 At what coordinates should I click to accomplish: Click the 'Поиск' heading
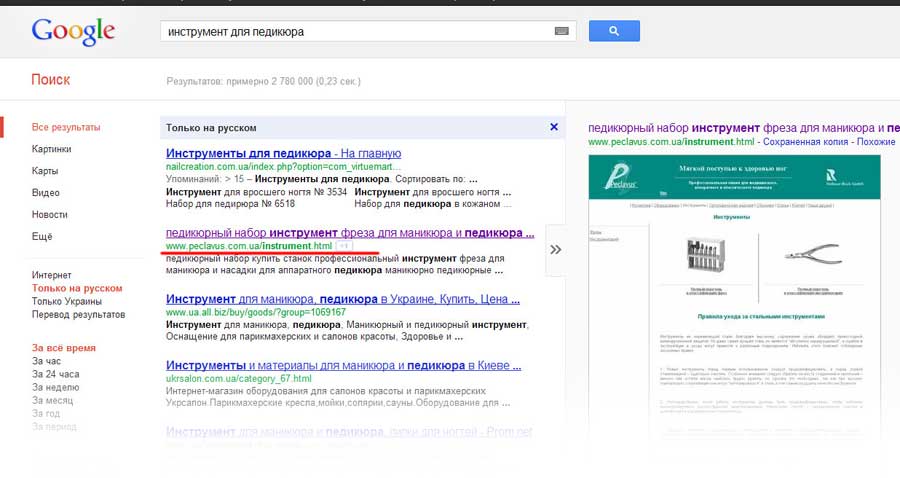pos(51,80)
